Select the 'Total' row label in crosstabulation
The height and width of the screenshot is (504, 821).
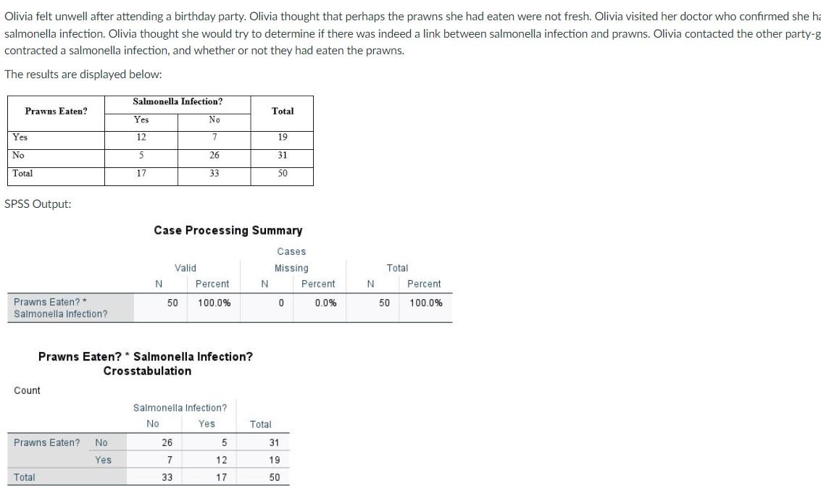click(24, 477)
